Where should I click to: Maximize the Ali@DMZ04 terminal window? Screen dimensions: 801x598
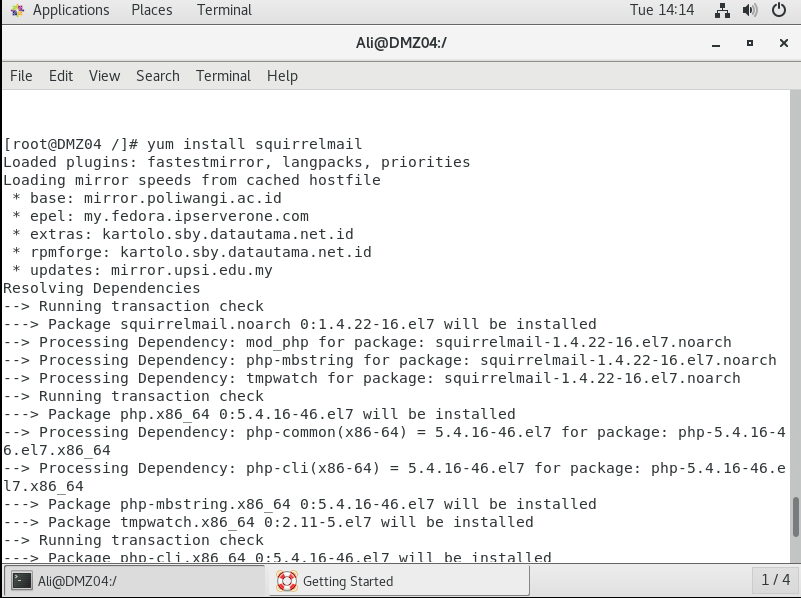750,43
